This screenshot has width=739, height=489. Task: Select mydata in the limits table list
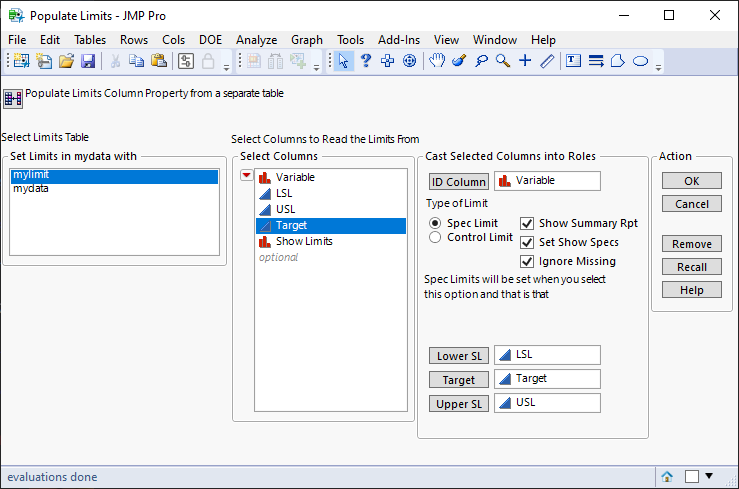[x=31, y=188]
